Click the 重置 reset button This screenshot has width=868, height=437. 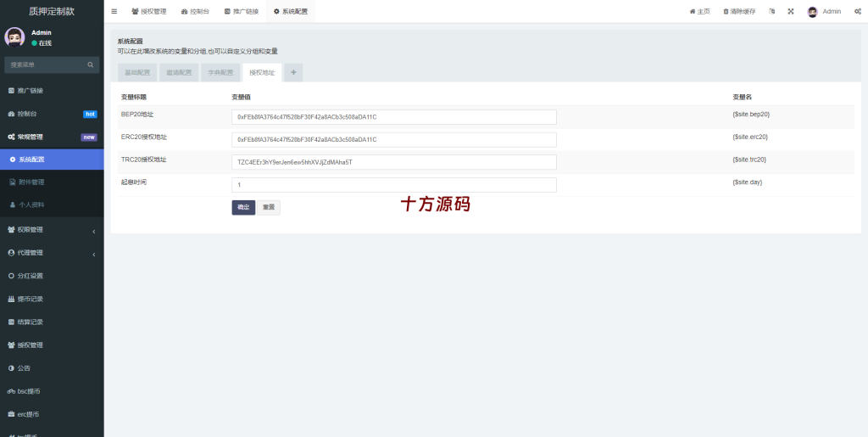click(x=269, y=207)
